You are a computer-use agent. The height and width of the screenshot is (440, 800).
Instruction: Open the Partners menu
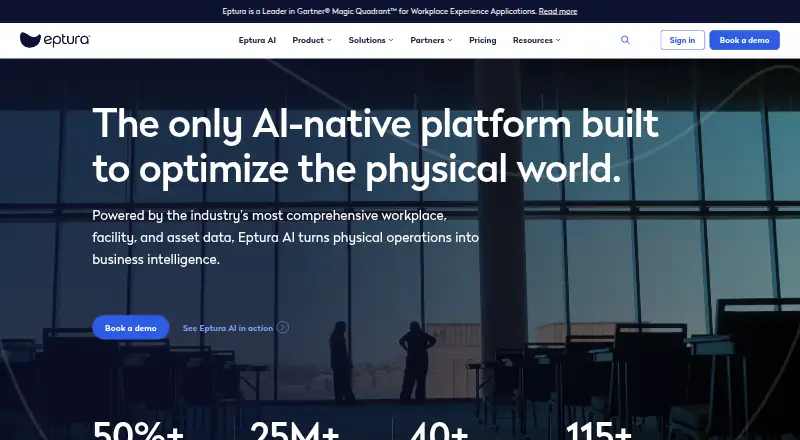[427, 40]
